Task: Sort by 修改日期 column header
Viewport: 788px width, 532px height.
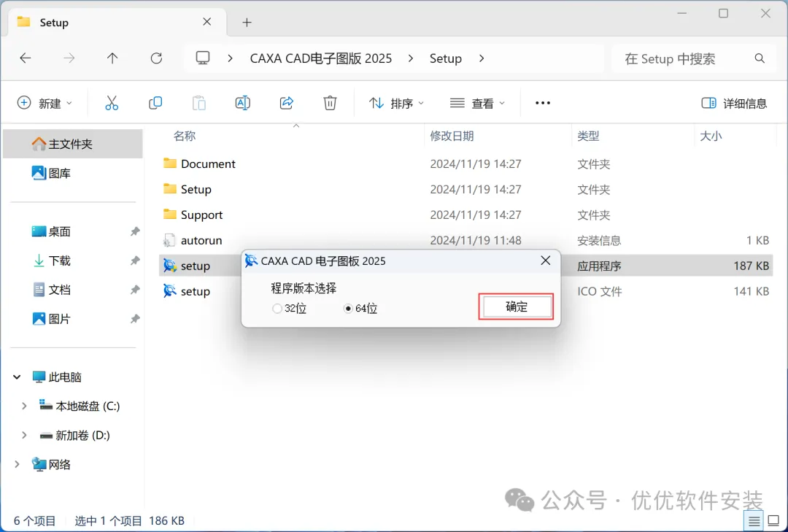Action: pos(452,136)
